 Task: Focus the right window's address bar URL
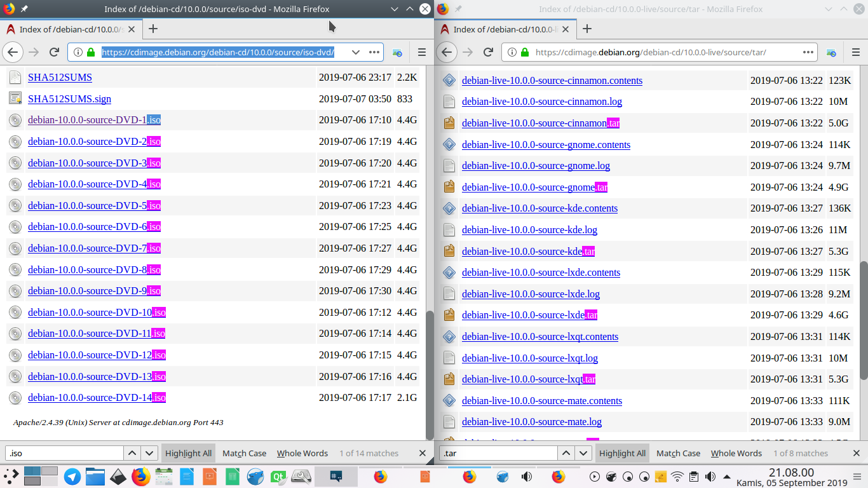coord(651,52)
